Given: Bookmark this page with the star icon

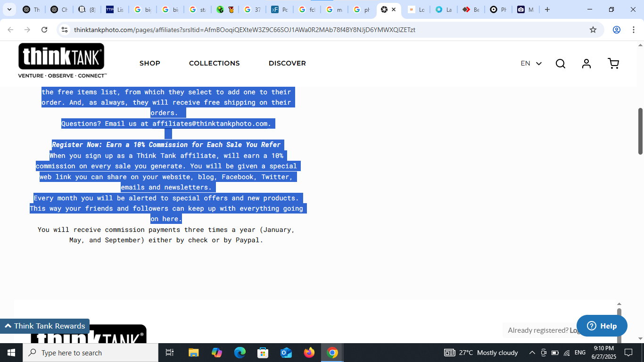Looking at the screenshot, I should pos(593,30).
